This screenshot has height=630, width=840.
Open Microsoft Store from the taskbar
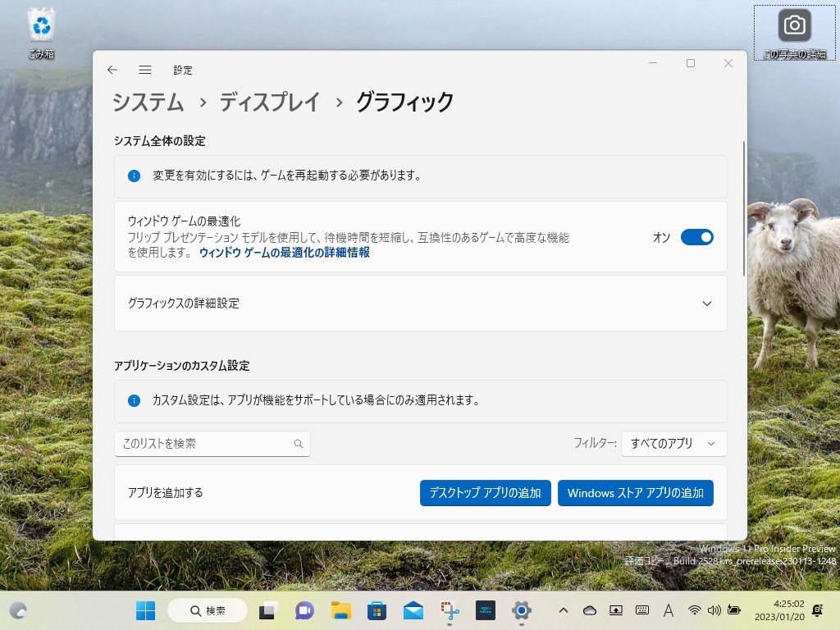pyautogui.click(x=376, y=610)
